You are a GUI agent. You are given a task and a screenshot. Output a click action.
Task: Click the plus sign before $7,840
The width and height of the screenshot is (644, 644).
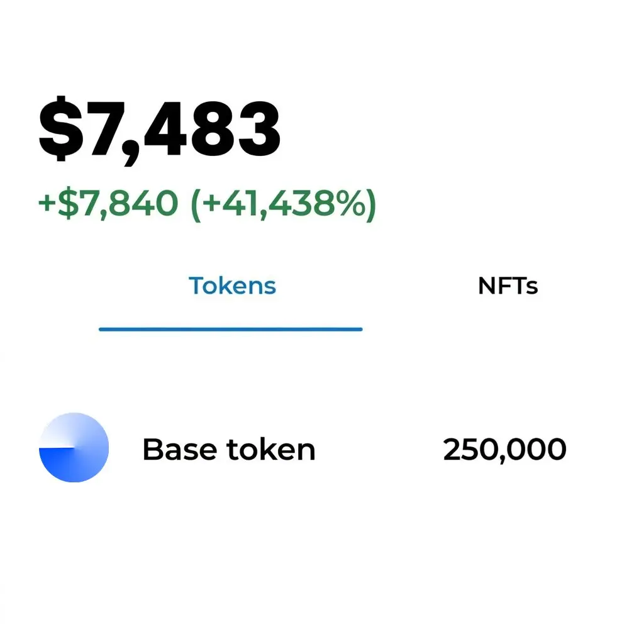(x=47, y=204)
